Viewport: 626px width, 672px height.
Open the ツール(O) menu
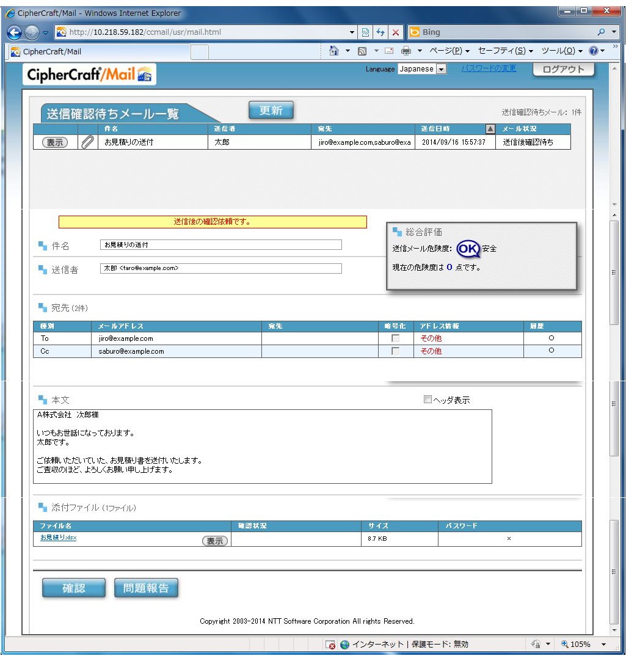562,51
